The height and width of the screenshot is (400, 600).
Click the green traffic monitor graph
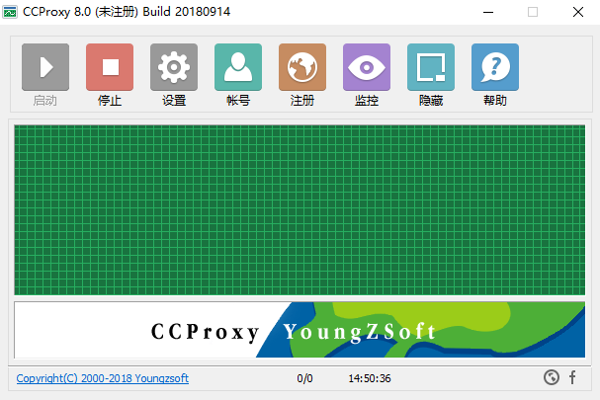click(300, 209)
